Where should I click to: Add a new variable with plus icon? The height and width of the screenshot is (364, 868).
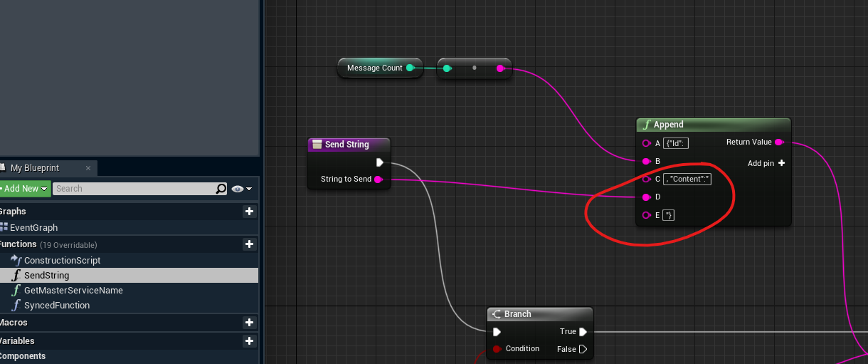[x=249, y=341]
